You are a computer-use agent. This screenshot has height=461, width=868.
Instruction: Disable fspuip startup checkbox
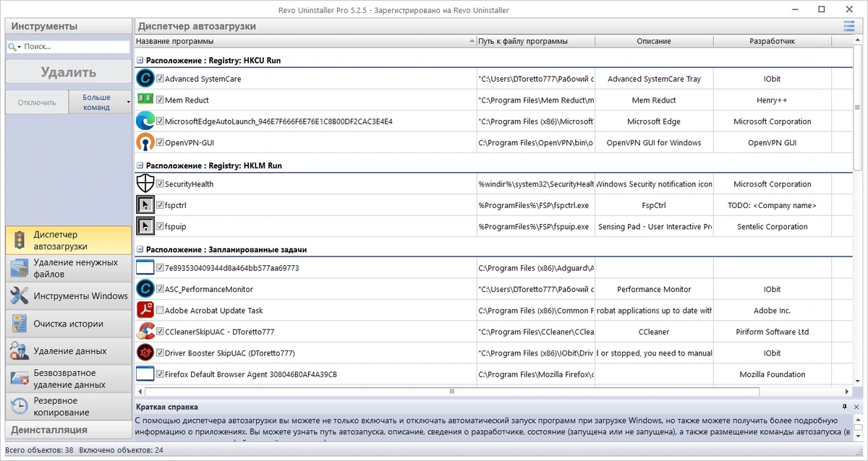pyautogui.click(x=160, y=226)
